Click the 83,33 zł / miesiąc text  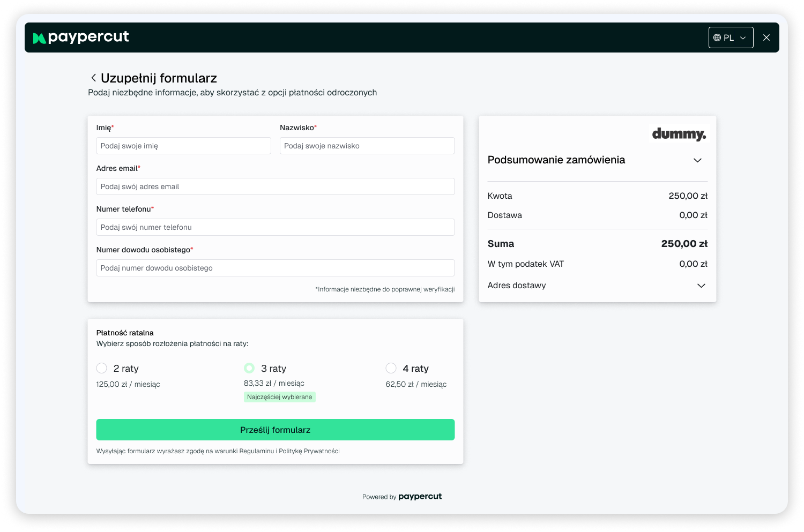274,383
